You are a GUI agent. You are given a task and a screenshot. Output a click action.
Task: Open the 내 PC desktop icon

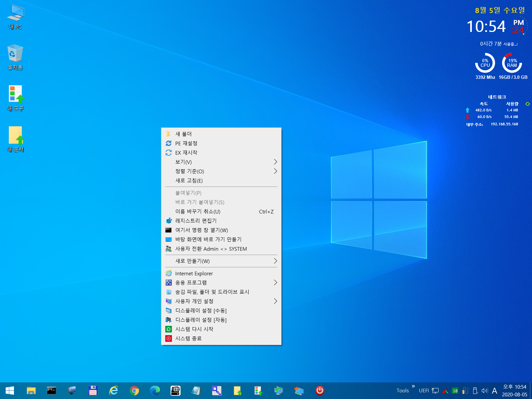coord(15,17)
